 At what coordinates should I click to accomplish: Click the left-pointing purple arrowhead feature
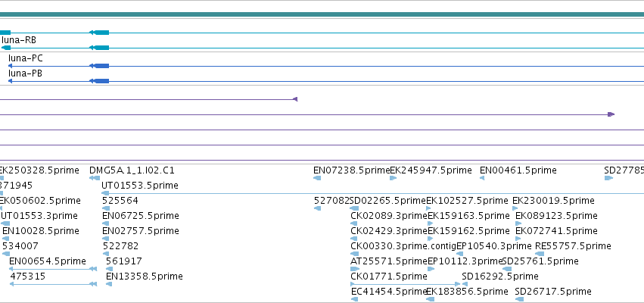click(x=294, y=99)
